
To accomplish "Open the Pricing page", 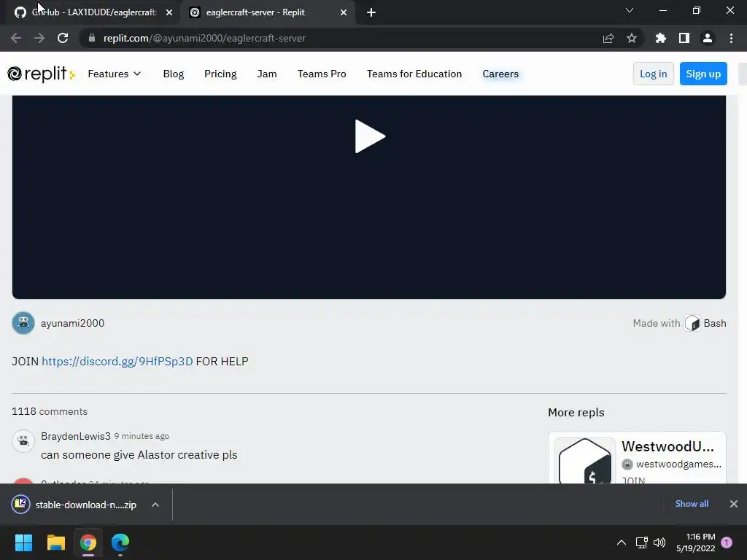I will [220, 74].
